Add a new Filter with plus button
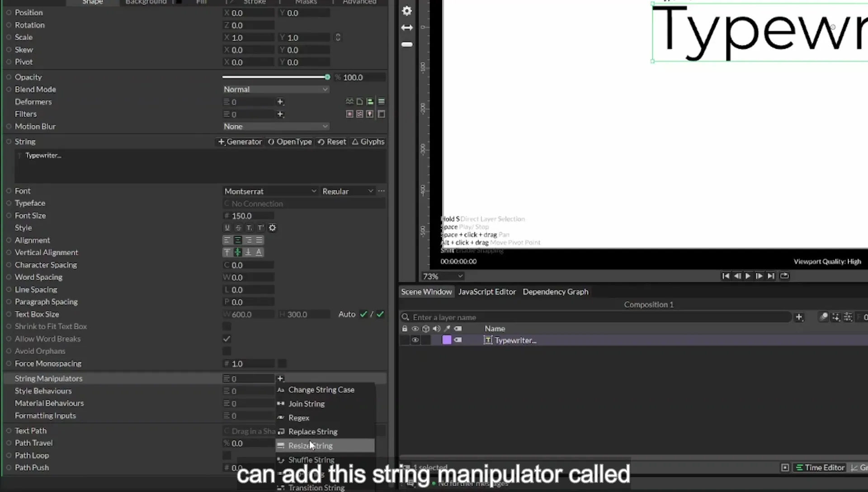 coord(280,114)
